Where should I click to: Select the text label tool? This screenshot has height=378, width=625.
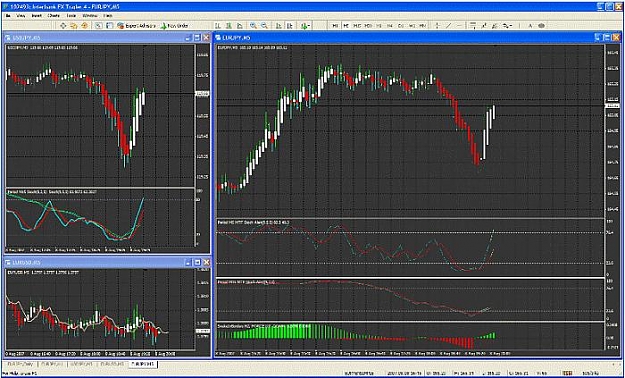(541, 26)
